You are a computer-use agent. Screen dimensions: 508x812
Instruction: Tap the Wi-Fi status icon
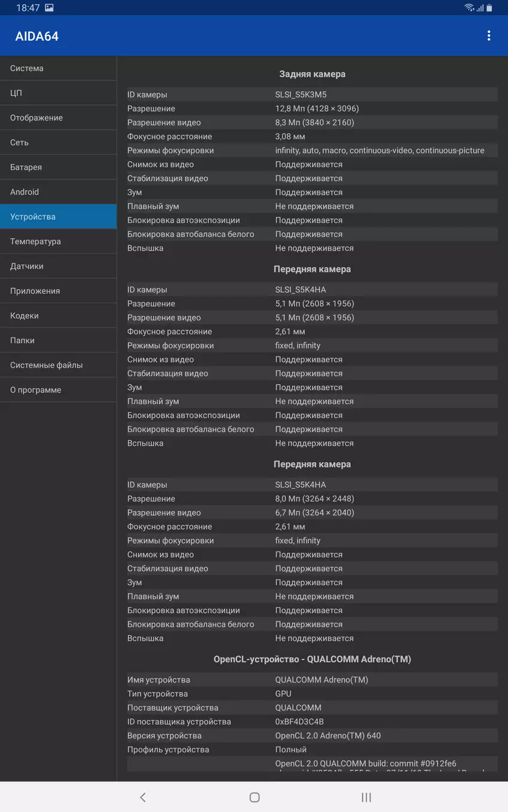(x=469, y=8)
